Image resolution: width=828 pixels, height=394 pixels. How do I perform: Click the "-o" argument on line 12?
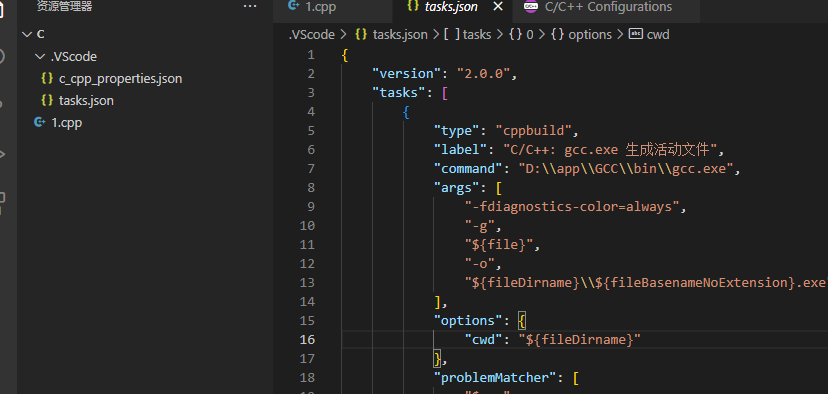479,264
